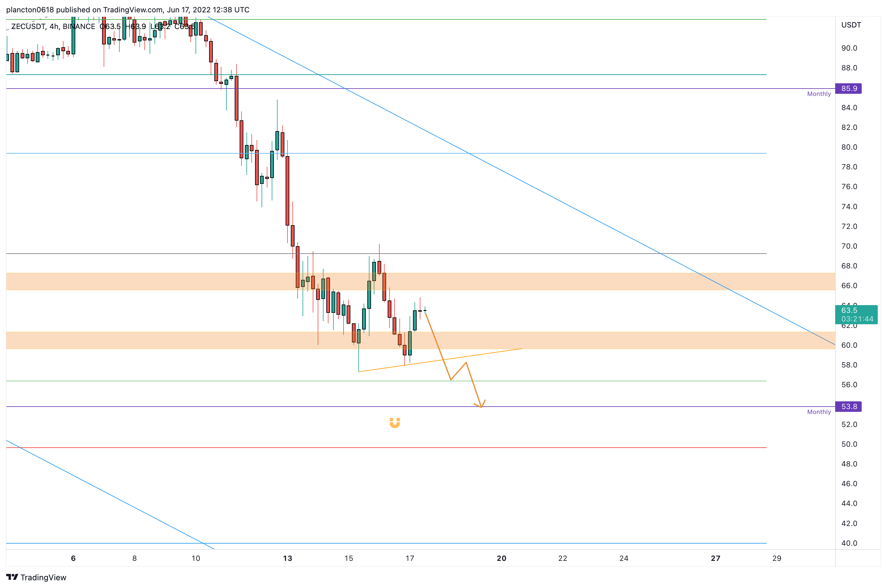Screen dimensions: 887x588
Task: Click the USDT currency label on the price axis
Action: (851, 25)
